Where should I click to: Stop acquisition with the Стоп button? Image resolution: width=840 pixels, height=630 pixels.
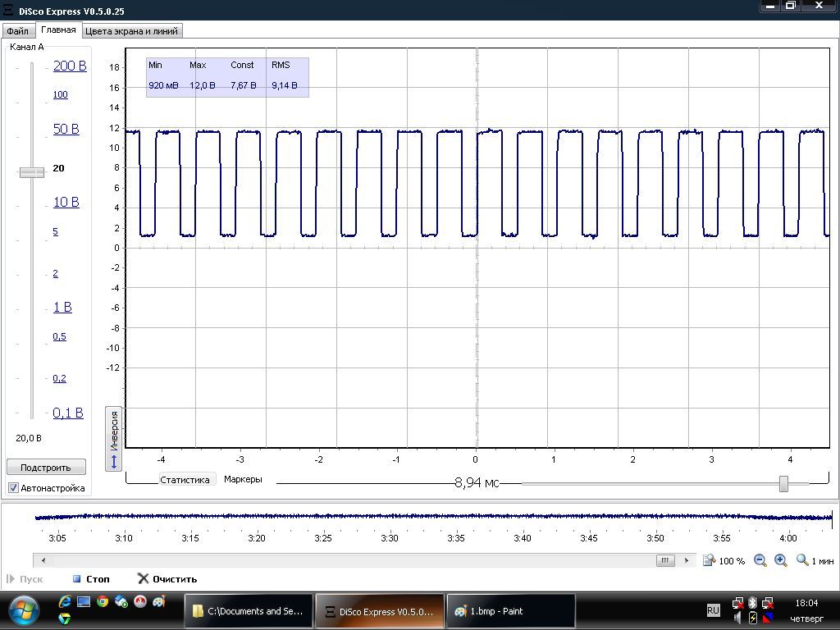tap(91, 578)
